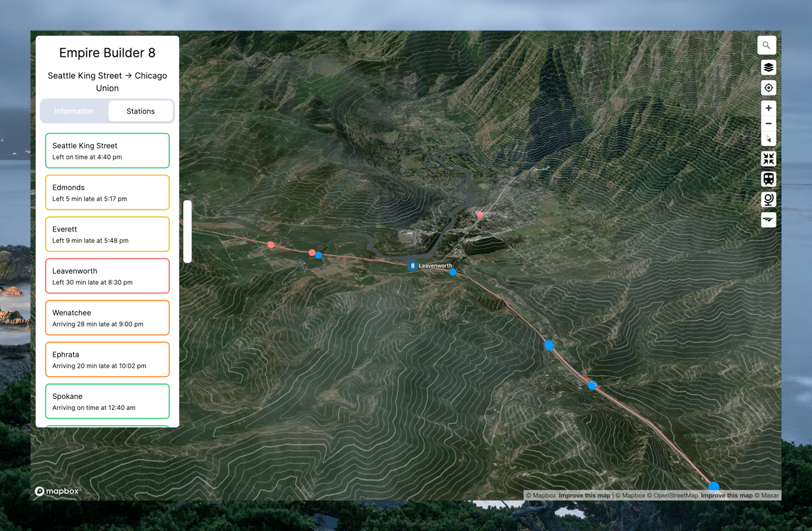812x531 pixels.
Task: Click 'Left 30 min late at 8:30 pm' text
Action: point(92,282)
